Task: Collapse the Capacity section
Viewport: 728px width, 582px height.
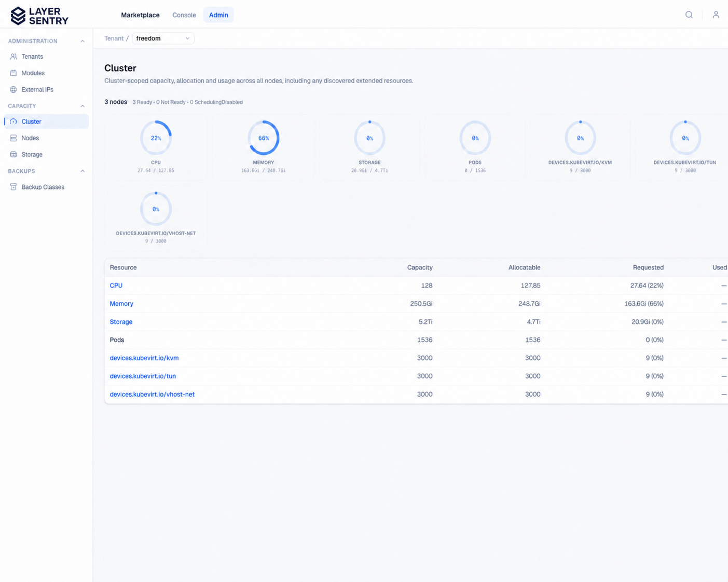Action: pos(82,106)
